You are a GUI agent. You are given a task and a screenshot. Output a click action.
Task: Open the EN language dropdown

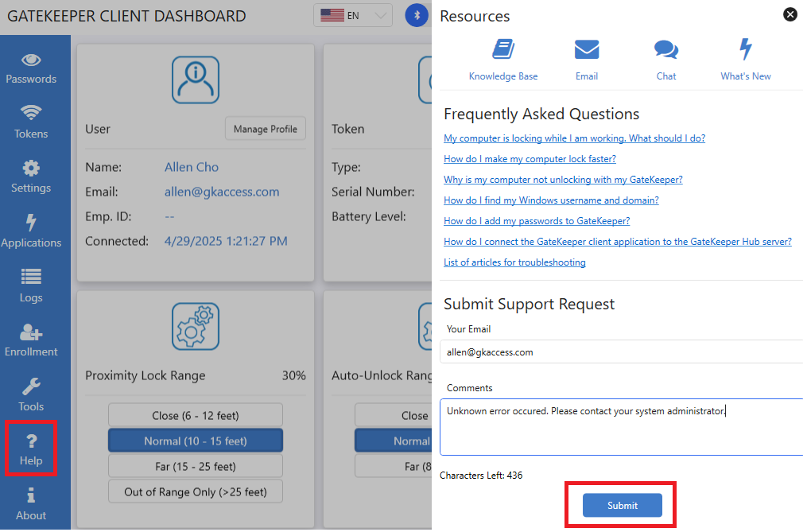tap(352, 15)
